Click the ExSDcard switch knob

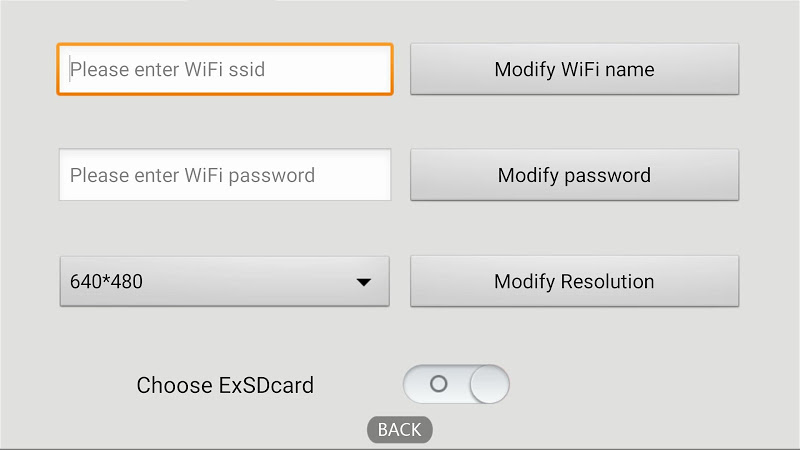tap(489, 384)
